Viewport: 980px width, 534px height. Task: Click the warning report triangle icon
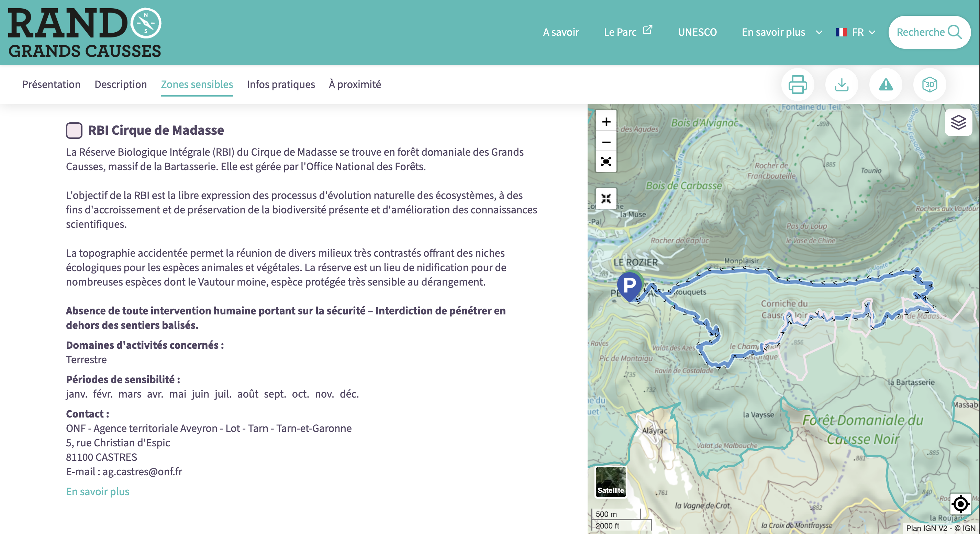pos(886,85)
